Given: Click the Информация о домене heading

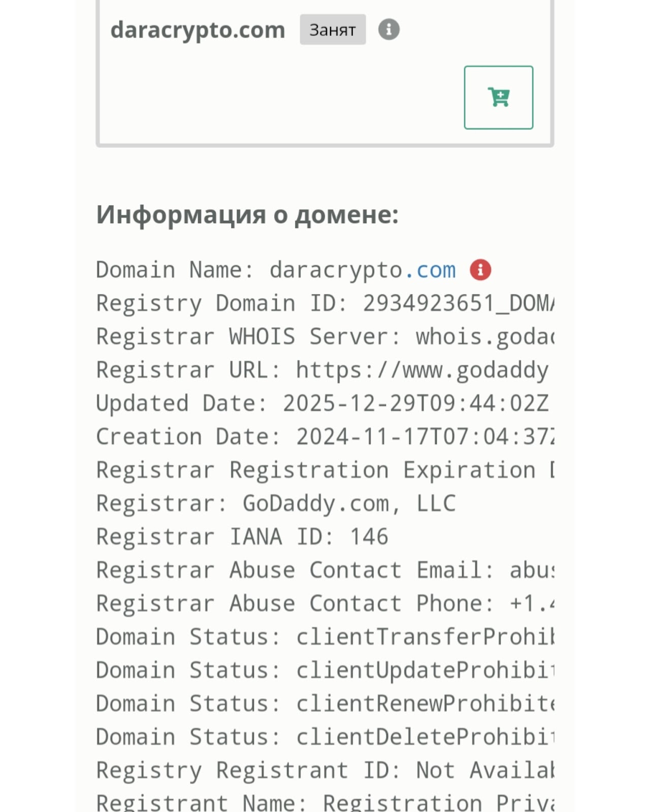Looking at the screenshot, I should 247,215.
